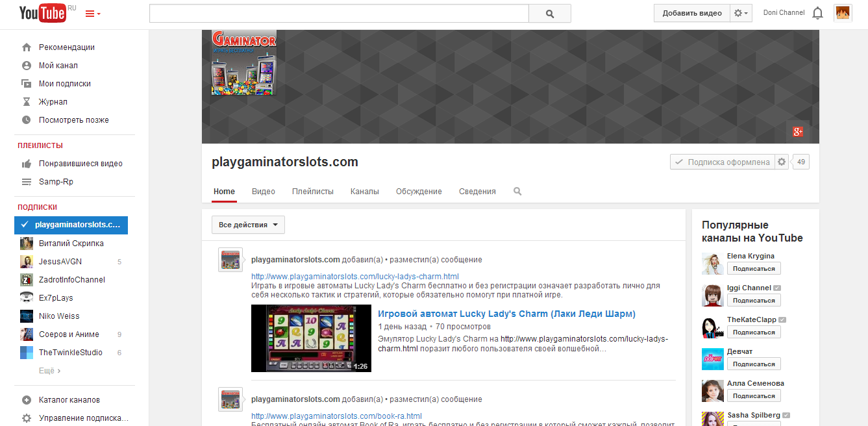Screen dimensions: 868x426
Task: Click the subscriptions icon beside Мои подписки
Action: coord(27,84)
